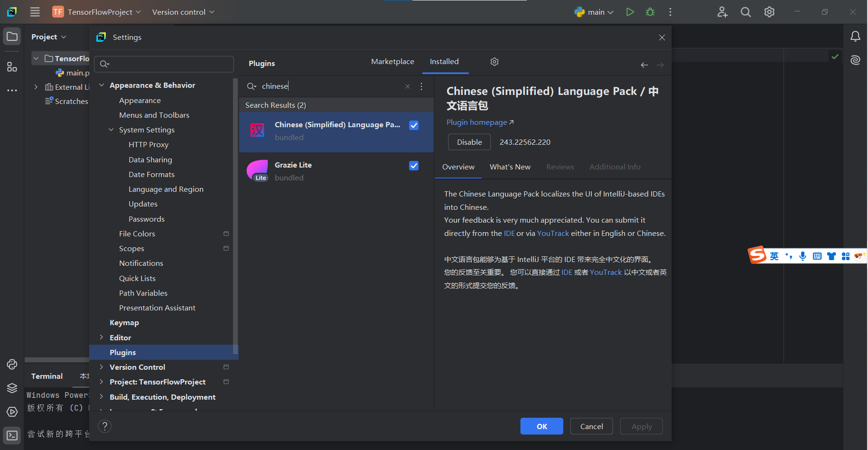Image resolution: width=868 pixels, height=450 pixels.
Task: Open the main hamburger menu
Action: [x=35, y=12]
